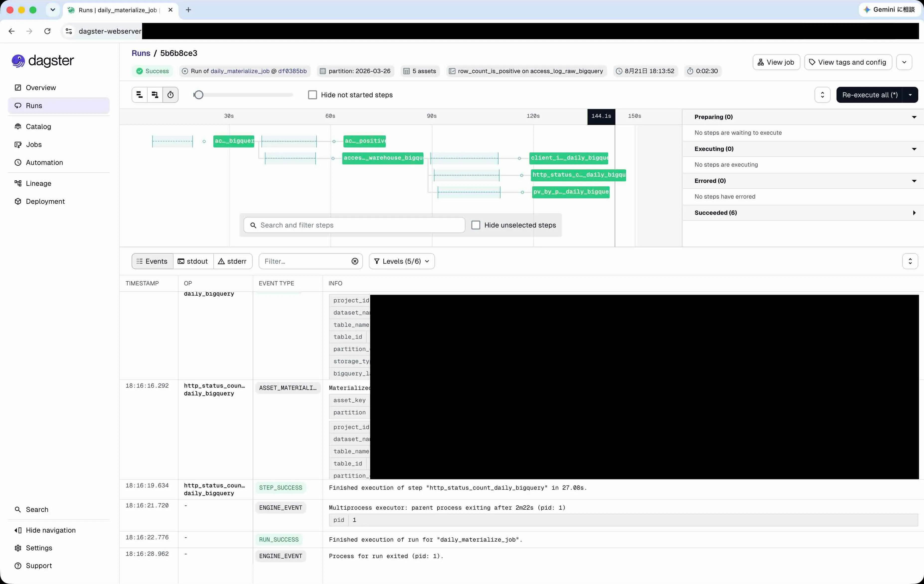The image size is (924, 584).
Task: Open the Re-execute options dropdown arrow
Action: (x=910, y=95)
